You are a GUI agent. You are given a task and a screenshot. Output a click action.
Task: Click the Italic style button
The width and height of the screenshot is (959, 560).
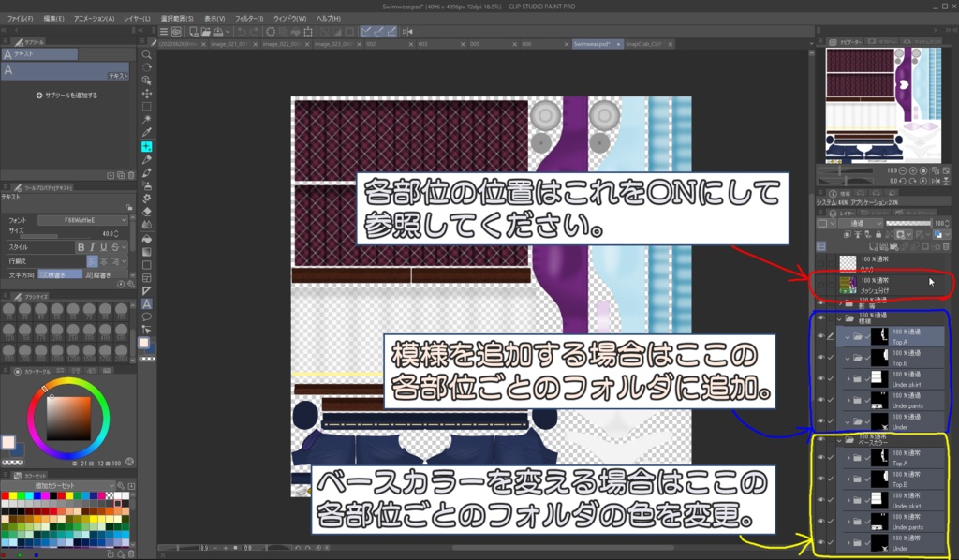click(92, 247)
